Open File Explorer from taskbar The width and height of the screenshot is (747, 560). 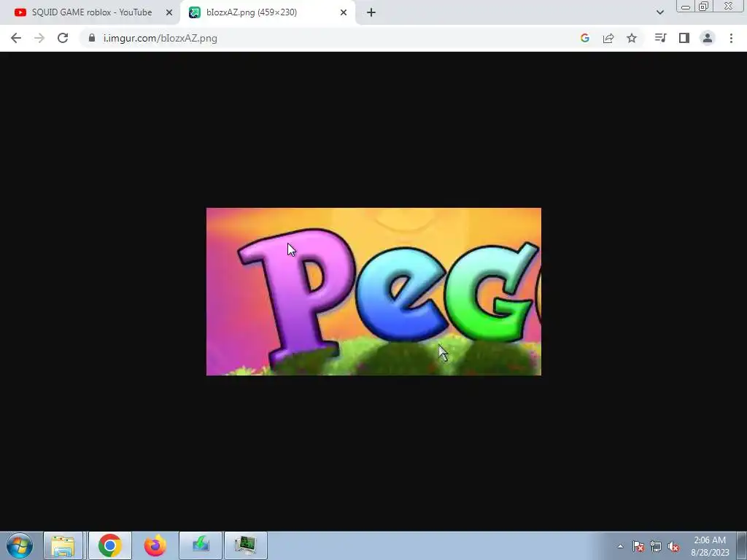pyautogui.click(x=63, y=545)
